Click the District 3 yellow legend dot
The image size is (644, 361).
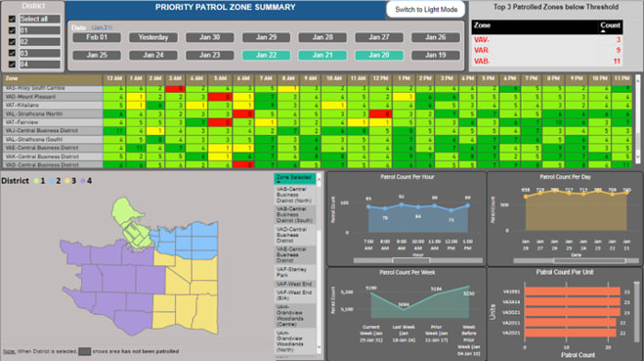tap(67, 181)
